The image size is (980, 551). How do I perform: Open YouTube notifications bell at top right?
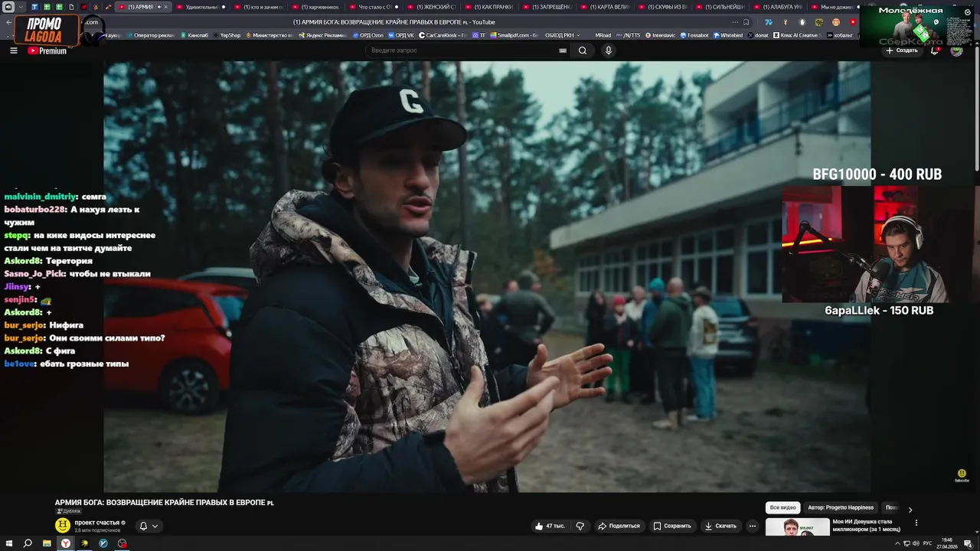point(935,51)
